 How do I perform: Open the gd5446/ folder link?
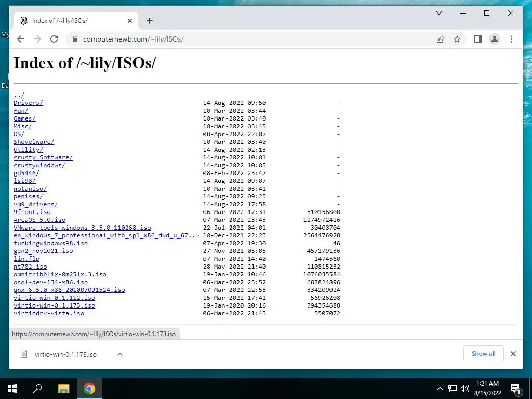click(x=26, y=173)
